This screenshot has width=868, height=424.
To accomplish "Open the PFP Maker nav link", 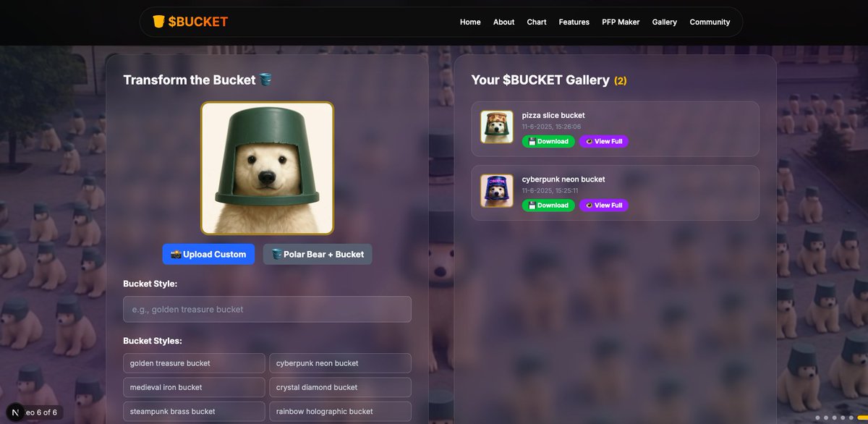I will click(621, 22).
